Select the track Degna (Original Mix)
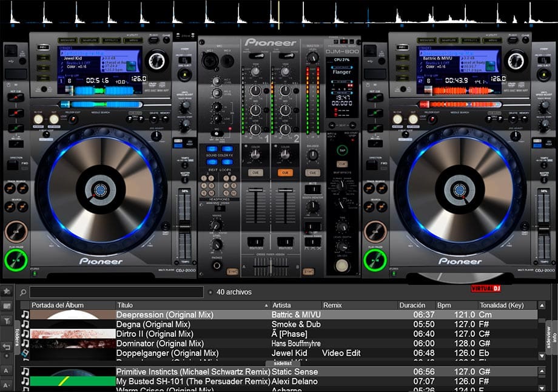The width and height of the screenshot is (558, 392). pos(279,325)
